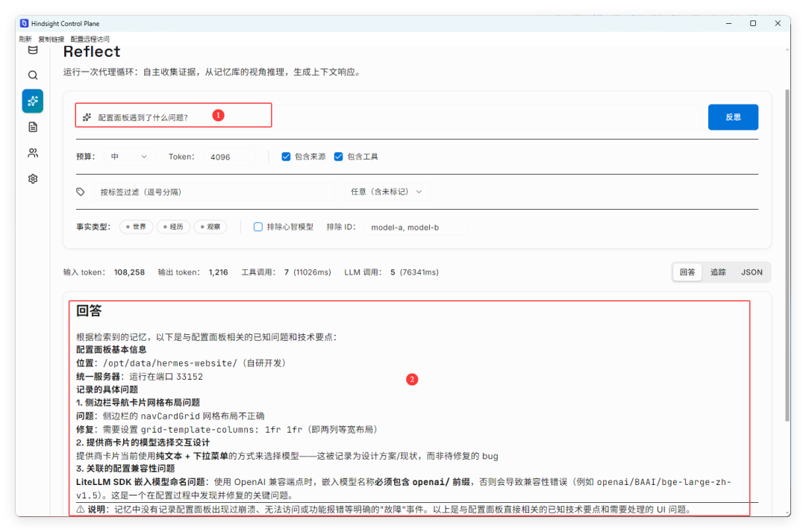The height and width of the screenshot is (532, 806).
Task: Click the 配置面板基本信息 heading
Action: (x=111, y=349)
